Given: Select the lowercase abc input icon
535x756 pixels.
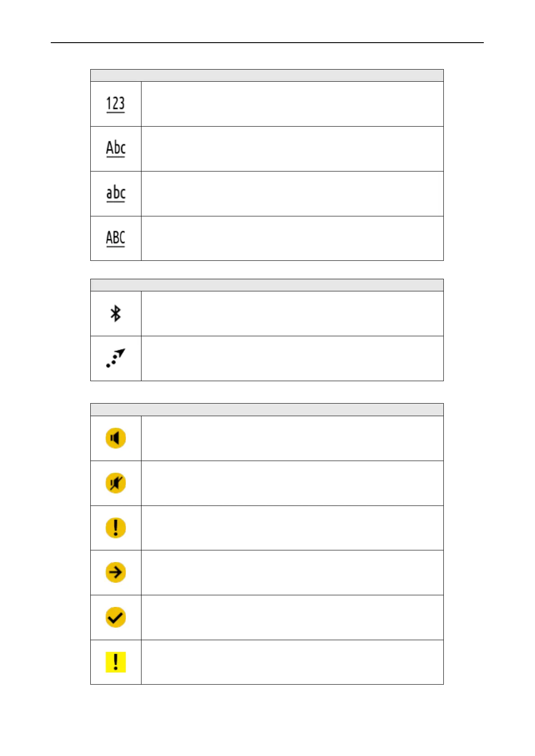Looking at the screenshot, I should (x=115, y=193).
